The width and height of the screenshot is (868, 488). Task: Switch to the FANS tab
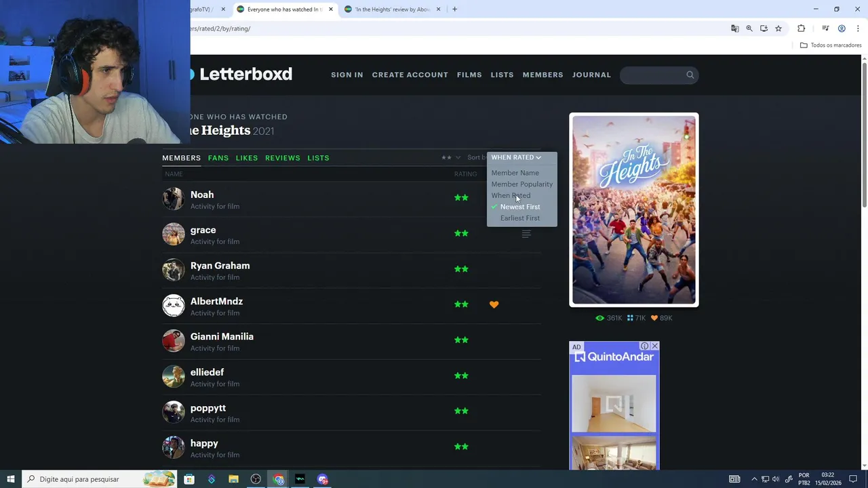(218, 158)
